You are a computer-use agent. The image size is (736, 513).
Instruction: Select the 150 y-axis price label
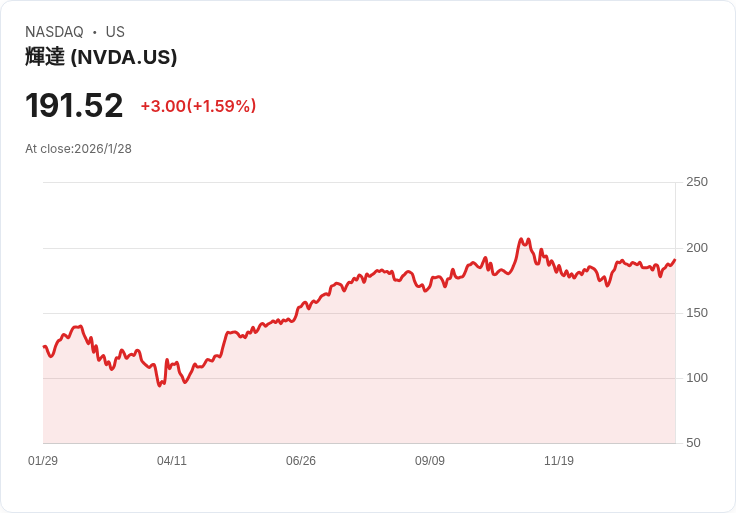click(697, 313)
